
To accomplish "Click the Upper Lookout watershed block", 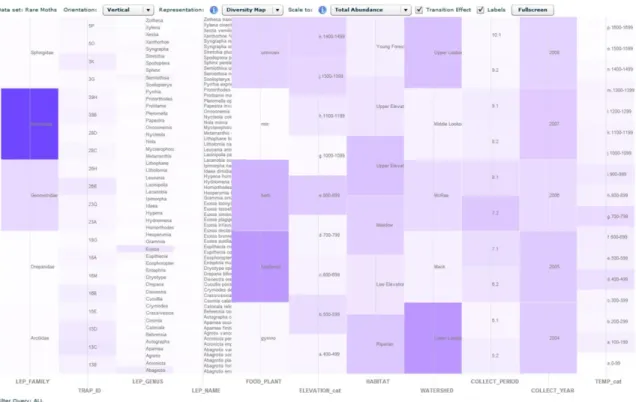I will point(433,53).
